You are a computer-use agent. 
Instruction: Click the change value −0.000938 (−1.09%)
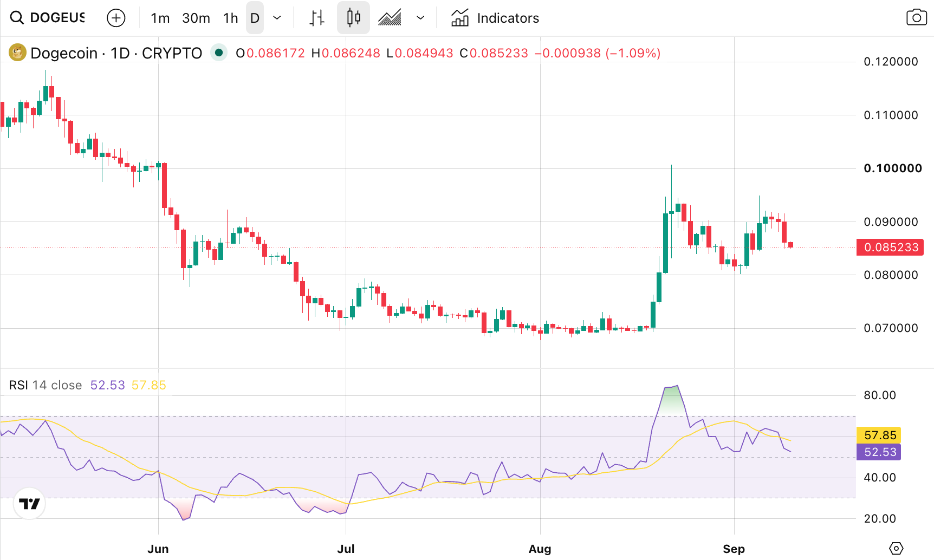(597, 53)
